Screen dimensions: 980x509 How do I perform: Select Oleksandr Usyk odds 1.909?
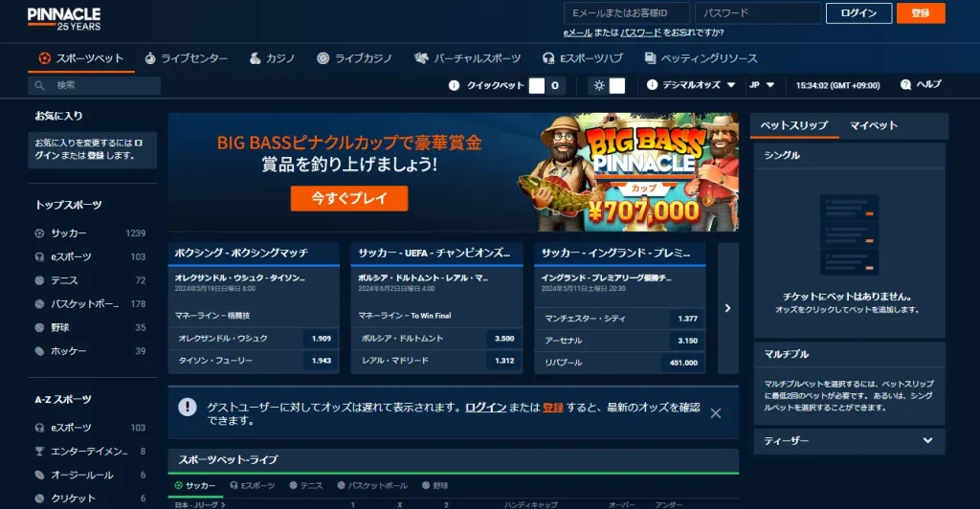pos(320,339)
